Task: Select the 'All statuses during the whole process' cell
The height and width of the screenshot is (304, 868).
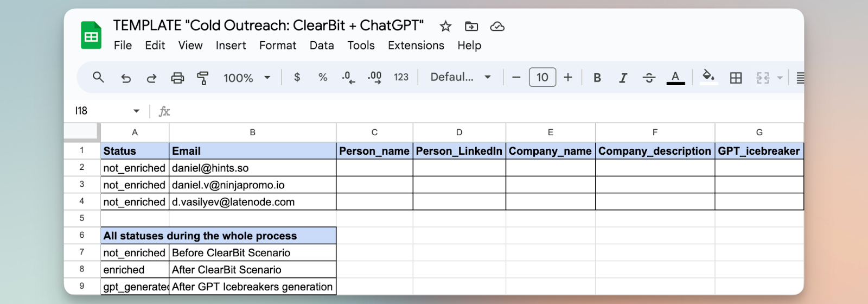Action: 218,236
